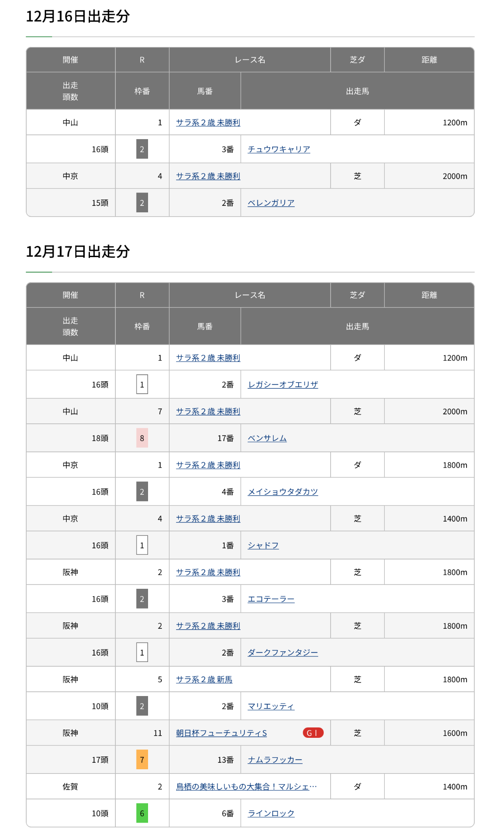Click the red GI grade badge
The image size is (504, 833).
pyautogui.click(x=313, y=733)
